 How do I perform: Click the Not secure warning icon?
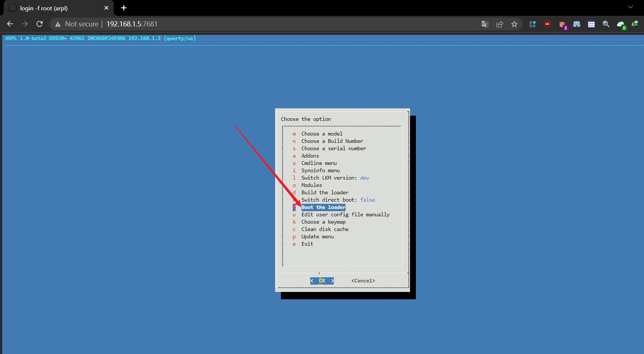(58, 24)
